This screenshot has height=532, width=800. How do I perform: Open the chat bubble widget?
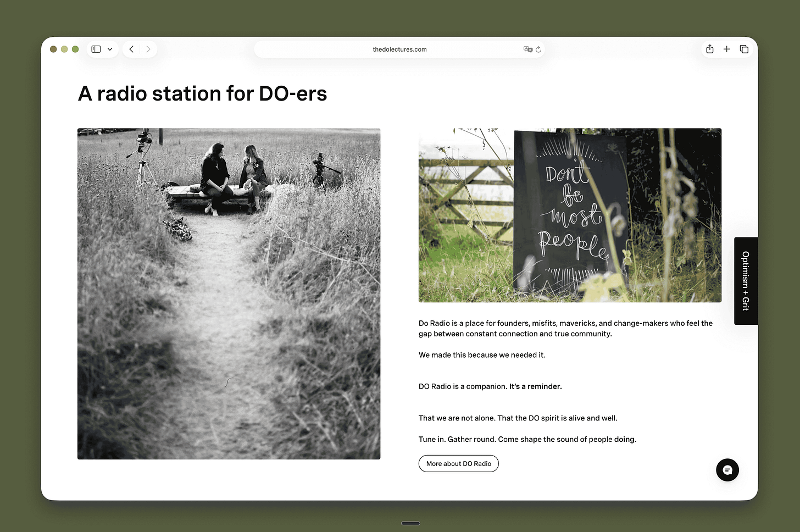click(727, 470)
